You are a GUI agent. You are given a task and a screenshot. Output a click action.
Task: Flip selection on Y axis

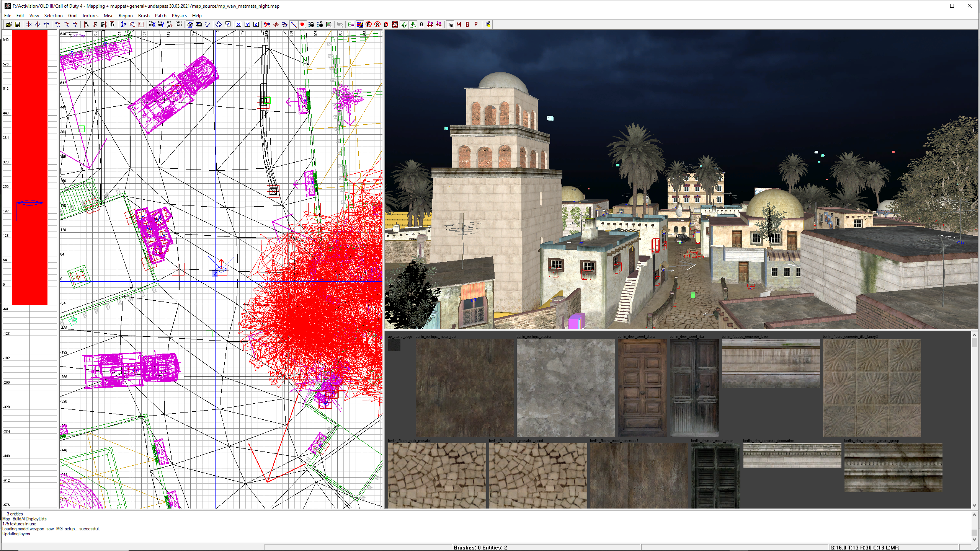pos(38,24)
